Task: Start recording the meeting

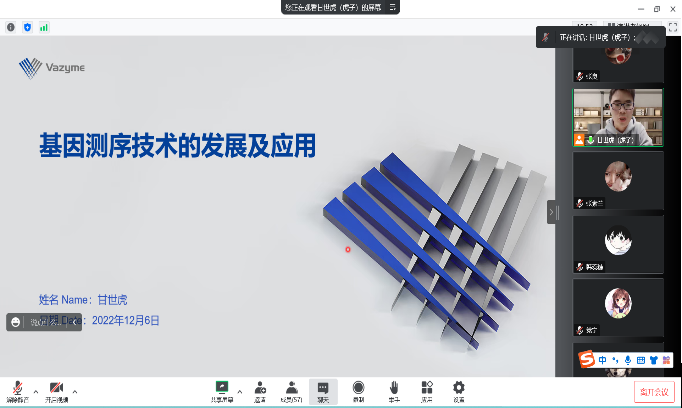Action: (358, 388)
